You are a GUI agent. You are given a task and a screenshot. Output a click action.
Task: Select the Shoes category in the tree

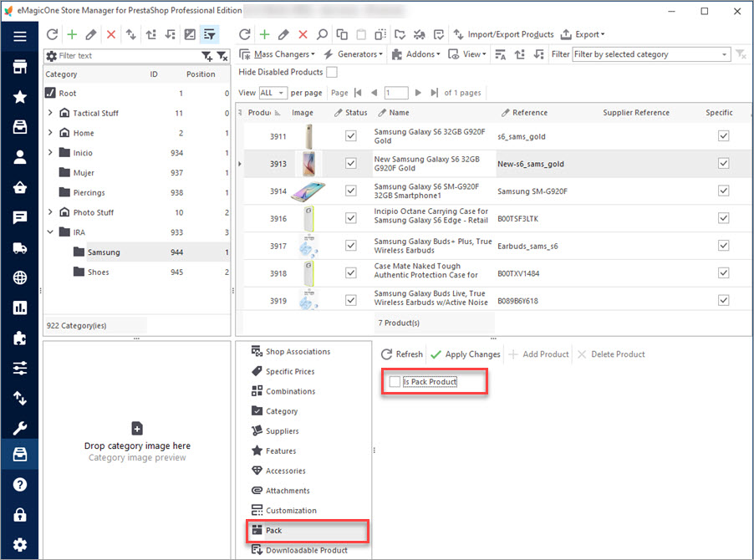point(98,272)
